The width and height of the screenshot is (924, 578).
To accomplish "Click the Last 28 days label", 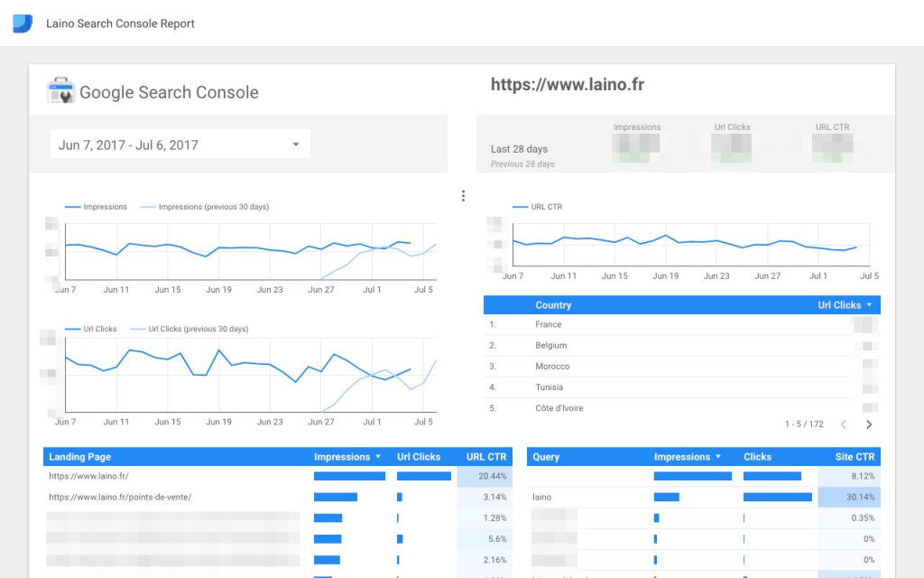I will (x=519, y=149).
